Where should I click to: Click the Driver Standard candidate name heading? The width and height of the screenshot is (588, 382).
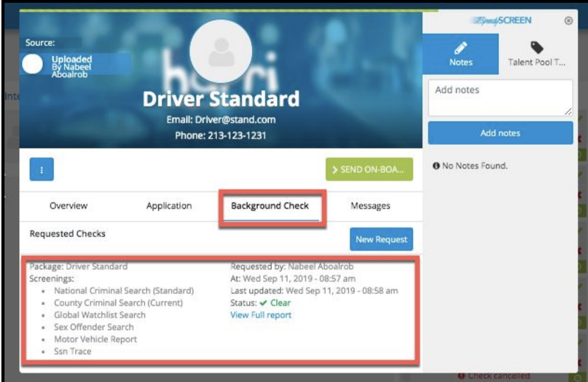(221, 99)
